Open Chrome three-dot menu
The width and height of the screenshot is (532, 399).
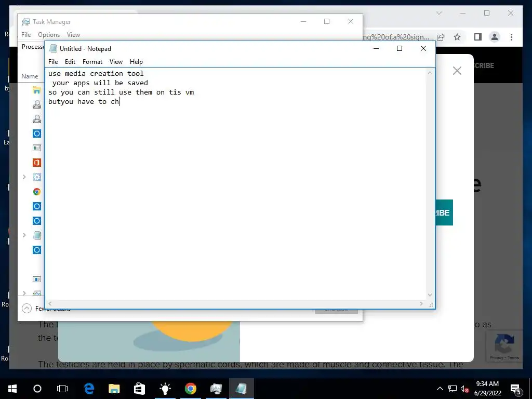coord(511,37)
